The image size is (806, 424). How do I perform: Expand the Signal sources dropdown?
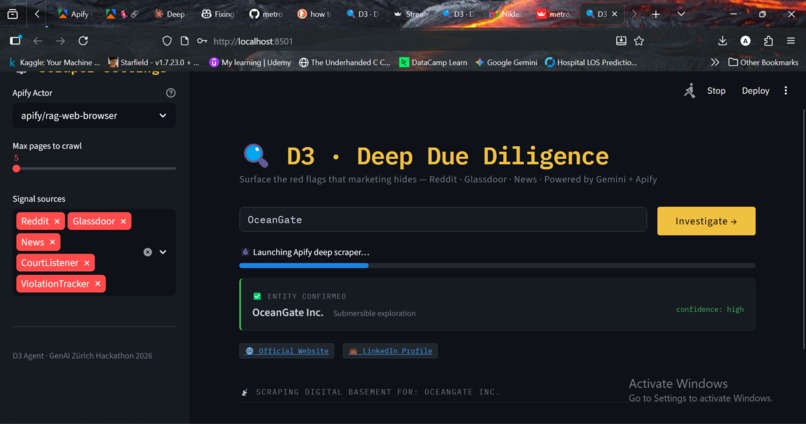pos(163,252)
